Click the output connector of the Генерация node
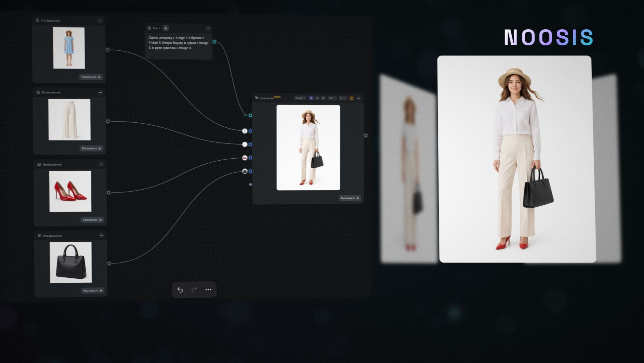This screenshot has height=363, width=644. coord(366,135)
